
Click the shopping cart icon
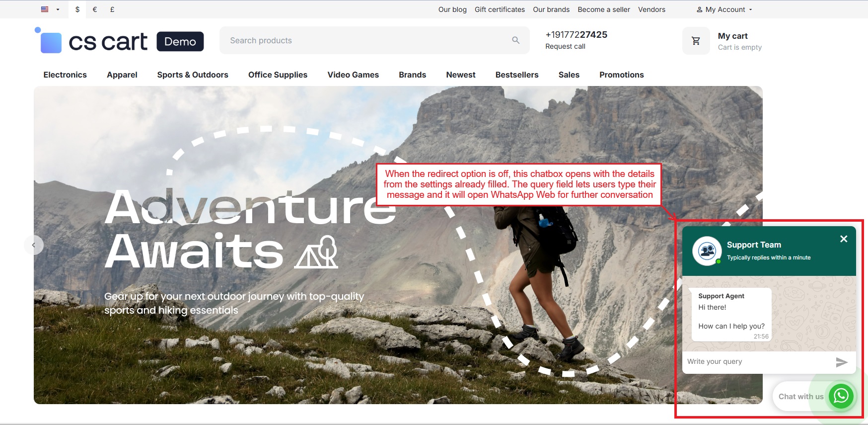pos(696,41)
